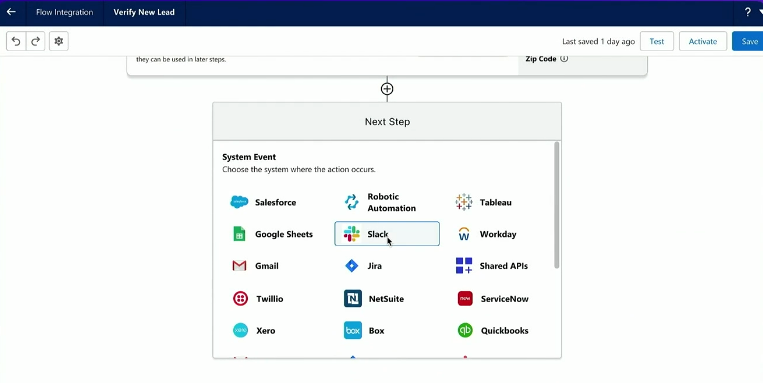Viewport: 763px width, 383px height.
Task: Click the Zip Code field label
Action: coord(541,59)
